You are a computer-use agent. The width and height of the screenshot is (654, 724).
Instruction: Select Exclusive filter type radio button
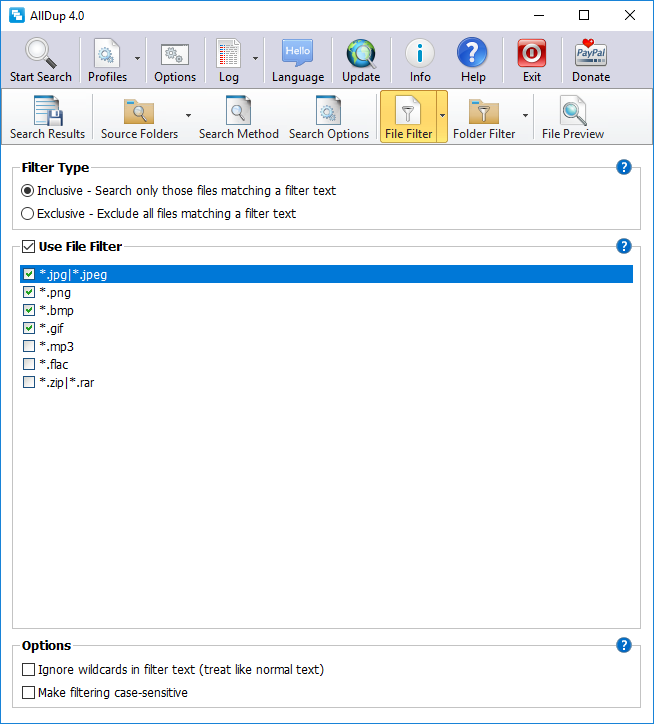coord(28,214)
